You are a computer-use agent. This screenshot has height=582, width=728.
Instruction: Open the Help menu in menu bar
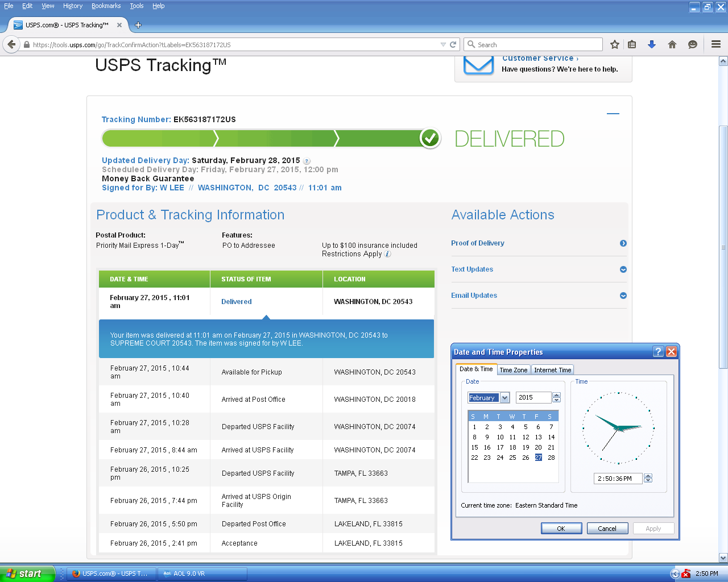159,6
